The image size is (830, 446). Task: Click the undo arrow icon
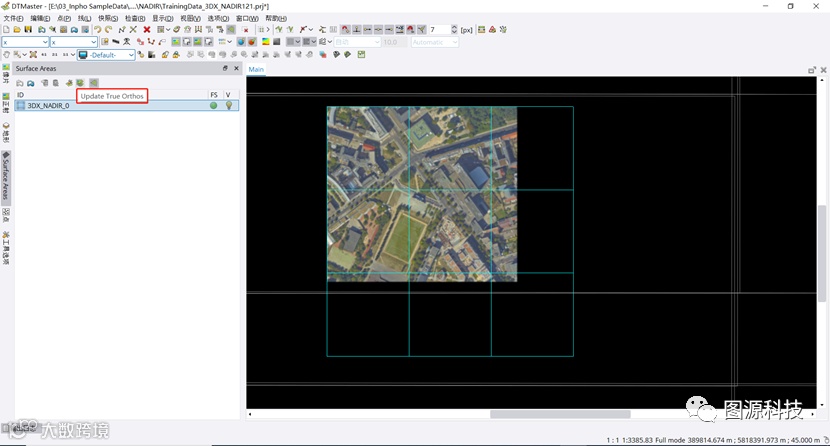click(x=97, y=30)
